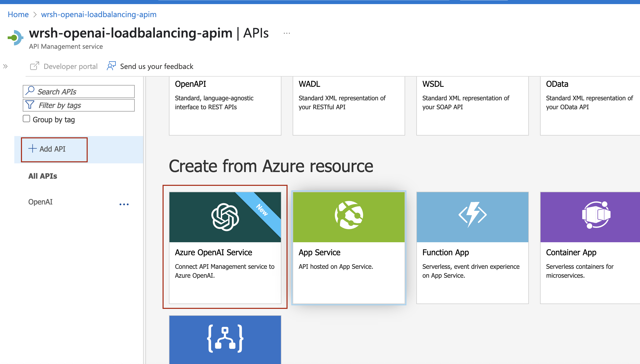Click the funnel filter icon
Screen dimensions: 640x364
(30, 104)
